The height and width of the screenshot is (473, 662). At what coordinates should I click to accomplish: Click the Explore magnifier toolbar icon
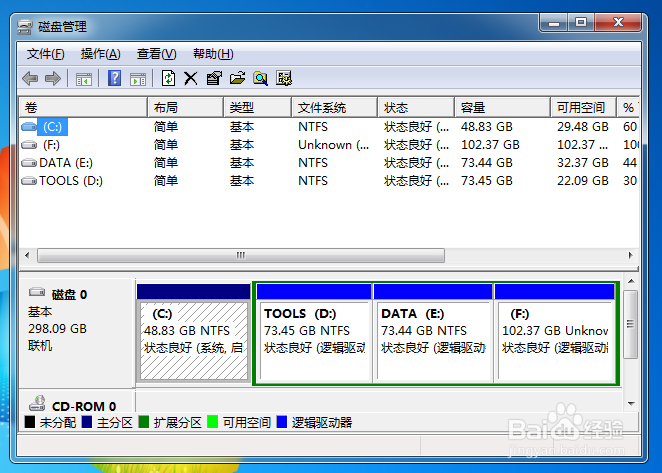(260, 79)
